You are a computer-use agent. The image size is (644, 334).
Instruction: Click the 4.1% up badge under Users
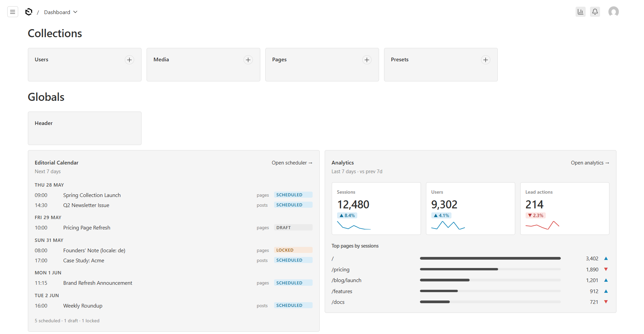(441, 215)
